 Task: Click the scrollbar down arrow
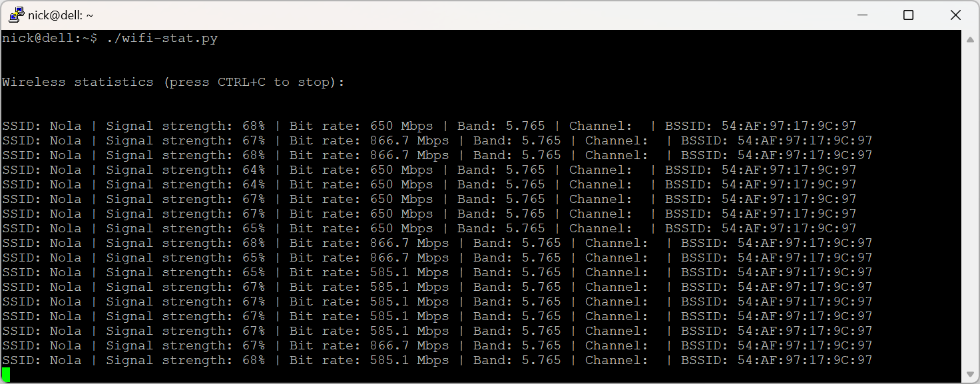[x=969, y=374]
